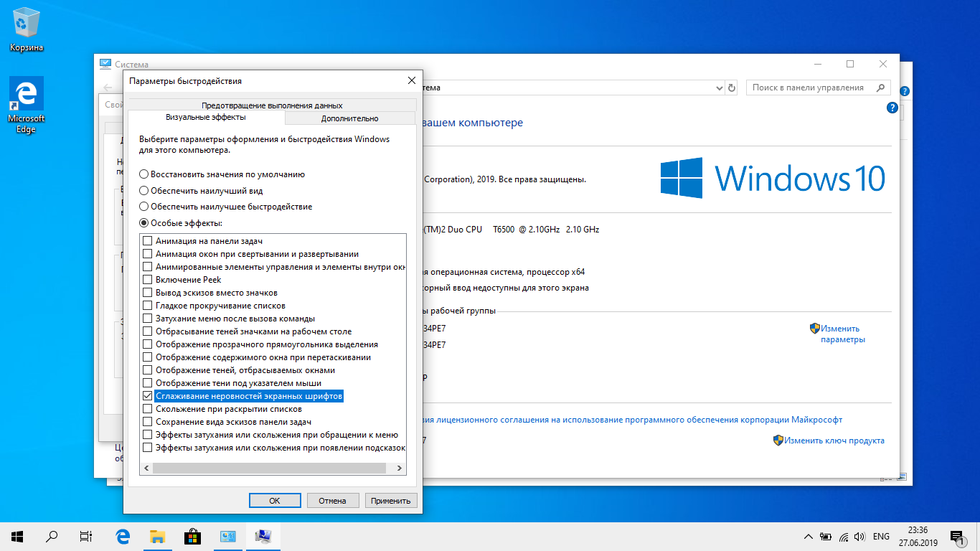The image size is (980, 551).
Task: Uncheck screen font smoothing checkbox
Action: coord(148,396)
